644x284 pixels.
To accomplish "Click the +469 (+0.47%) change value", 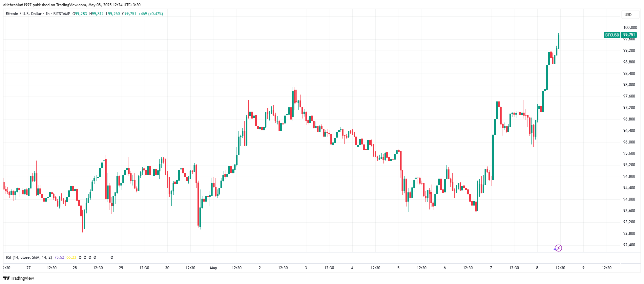I will [x=151, y=14].
